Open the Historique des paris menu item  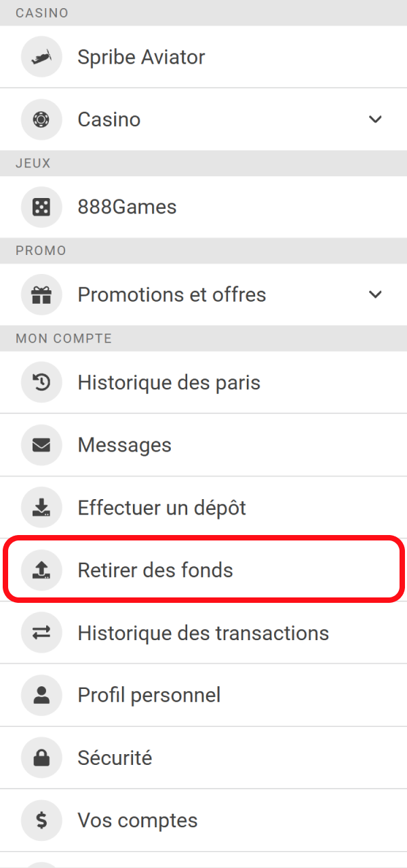pyautogui.click(x=169, y=382)
